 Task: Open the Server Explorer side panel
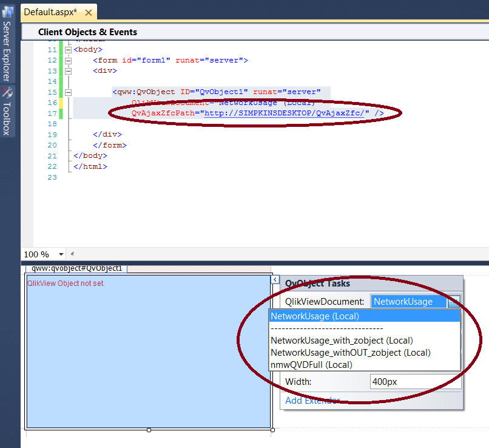point(7,42)
